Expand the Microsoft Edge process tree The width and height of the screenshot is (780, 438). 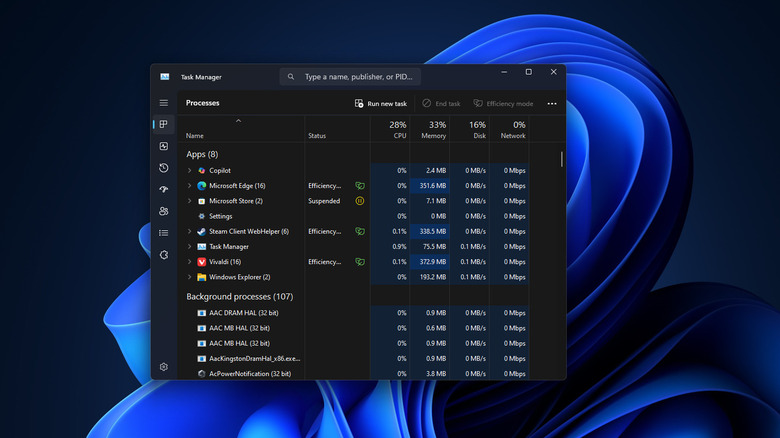[189, 186]
